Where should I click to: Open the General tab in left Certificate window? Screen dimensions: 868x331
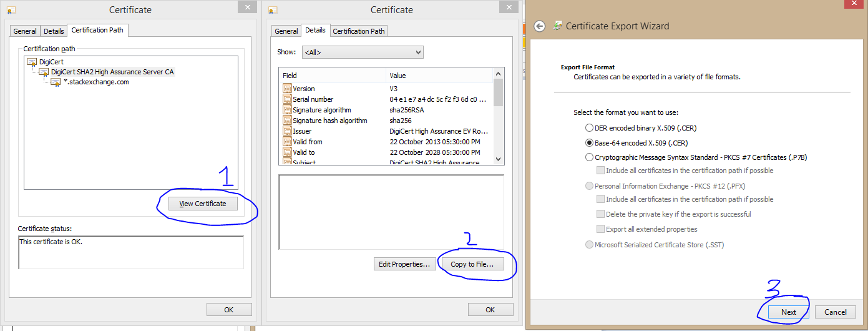point(26,31)
